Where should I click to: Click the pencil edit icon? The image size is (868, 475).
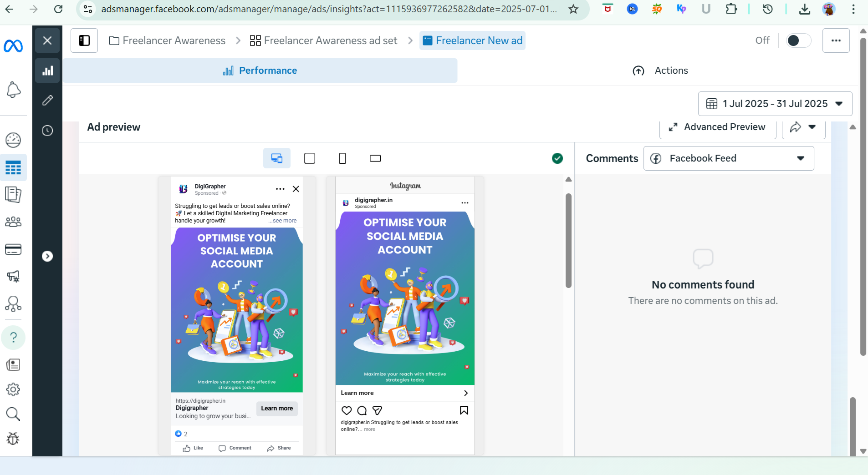(47, 101)
